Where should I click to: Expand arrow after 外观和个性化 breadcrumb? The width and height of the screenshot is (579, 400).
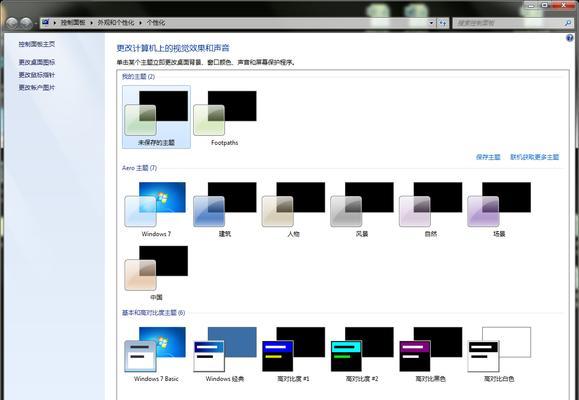point(141,23)
